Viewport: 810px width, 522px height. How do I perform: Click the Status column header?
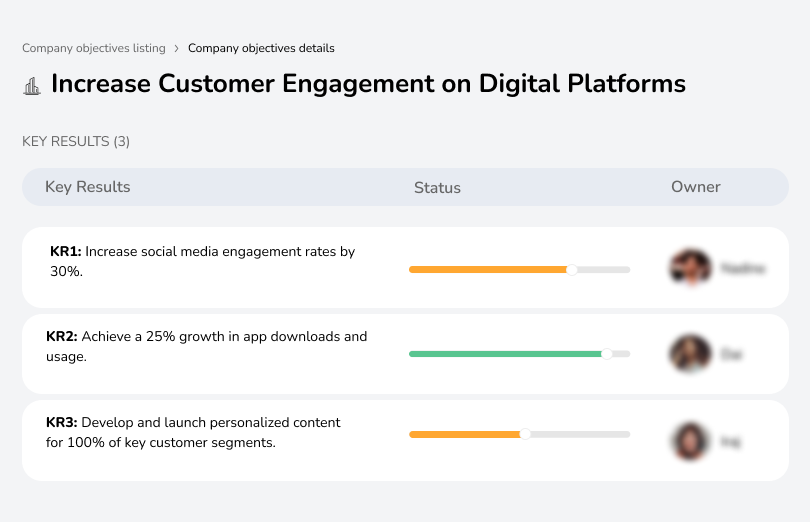tap(437, 188)
